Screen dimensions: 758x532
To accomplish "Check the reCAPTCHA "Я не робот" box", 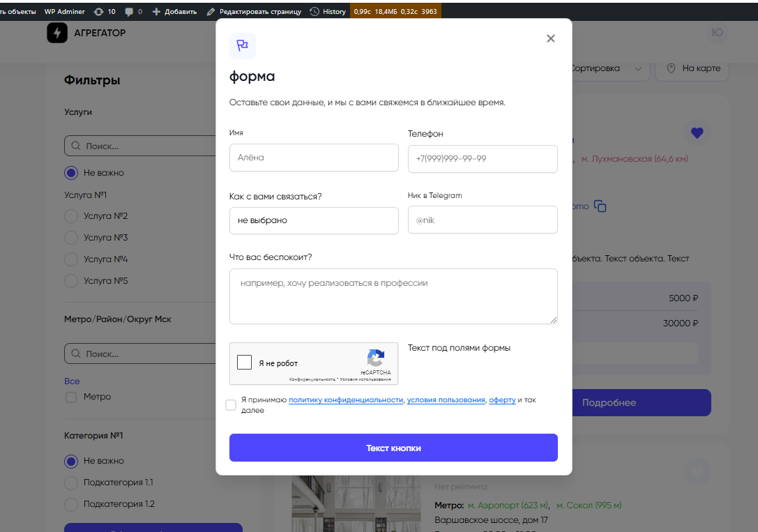I will (x=245, y=363).
